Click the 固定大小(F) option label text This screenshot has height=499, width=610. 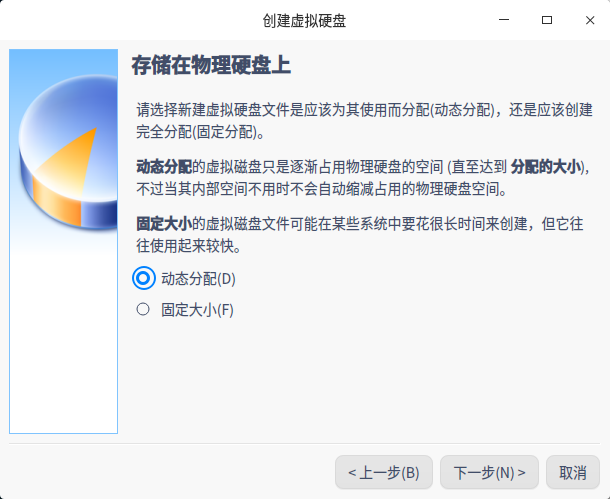pyautogui.click(x=197, y=310)
